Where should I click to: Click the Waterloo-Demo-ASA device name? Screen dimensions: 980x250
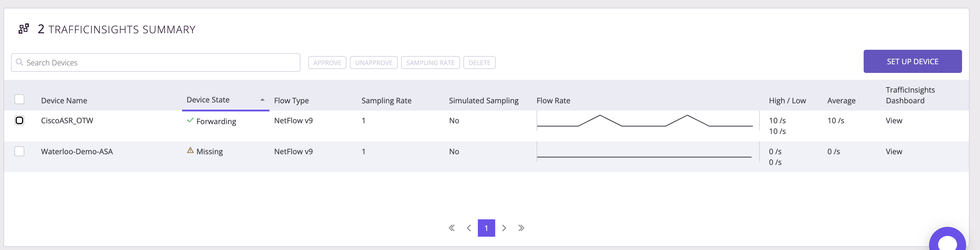coord(77,151)
